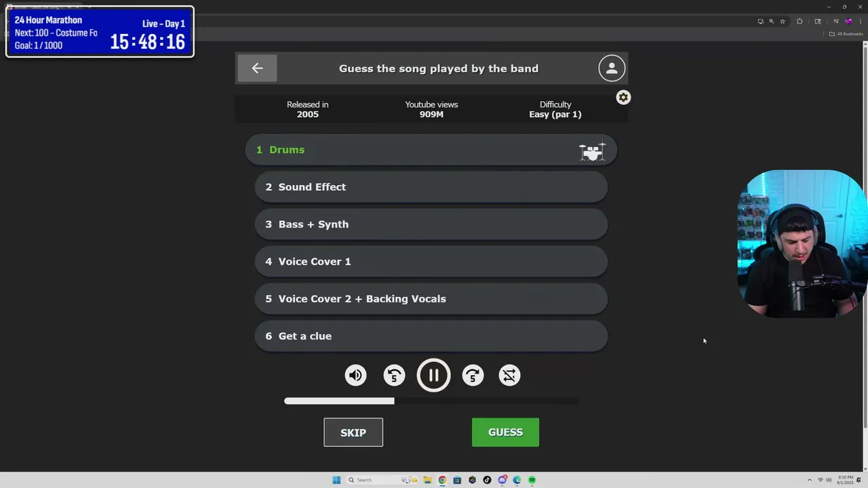
Task: Open File Explorer from taskbar
Action: click(428, 480)
